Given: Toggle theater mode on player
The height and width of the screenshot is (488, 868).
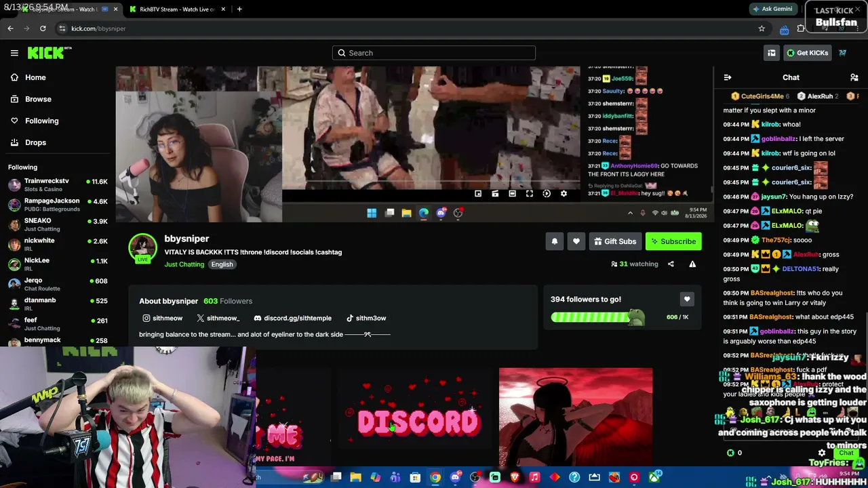Looking at the screenshot, I should [512, 194].
